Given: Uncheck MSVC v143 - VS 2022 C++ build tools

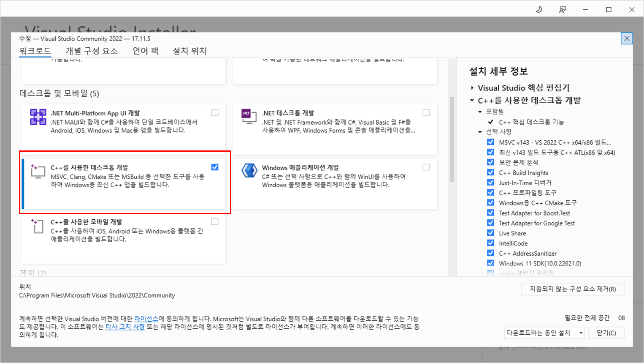Looking at the screenshot, I should [x=490, y=142].
